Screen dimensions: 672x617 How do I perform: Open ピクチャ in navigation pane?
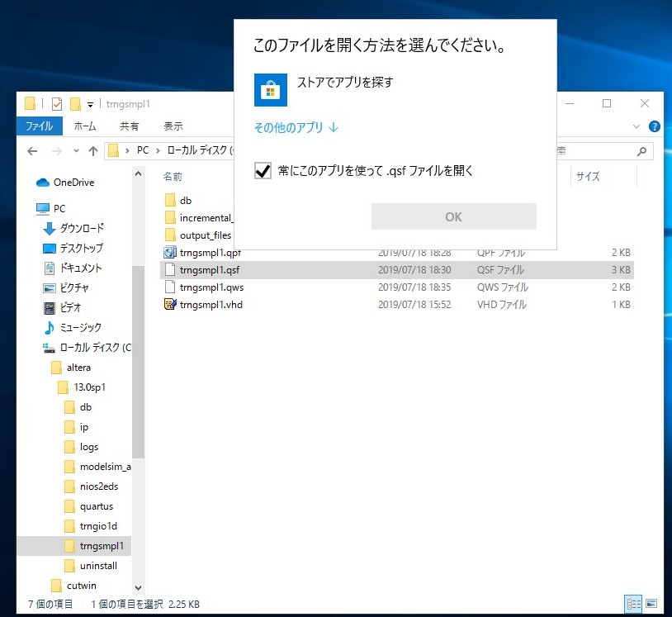(x=65, y=288)
